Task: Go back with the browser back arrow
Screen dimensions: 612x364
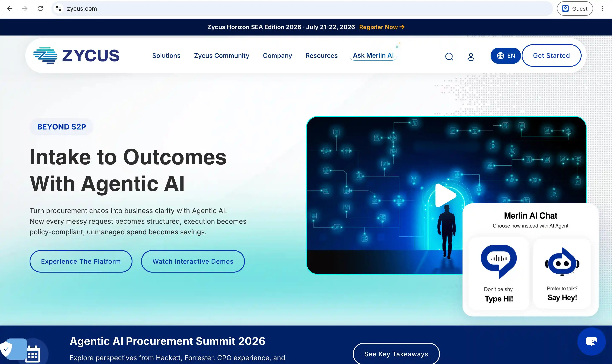Action: [x=10, y=9]
